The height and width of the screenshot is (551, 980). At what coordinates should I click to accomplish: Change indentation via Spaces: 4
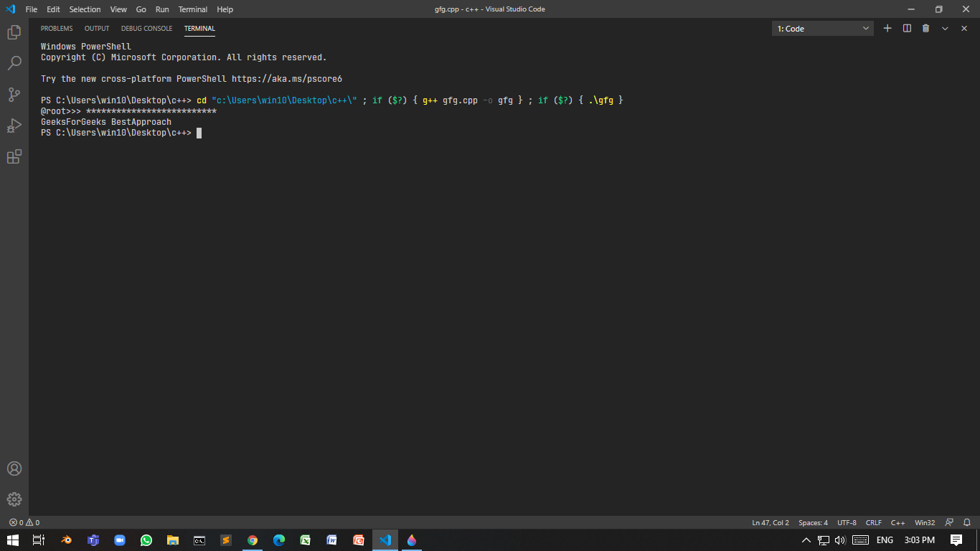pyautogui.click(x=813, y=522)
